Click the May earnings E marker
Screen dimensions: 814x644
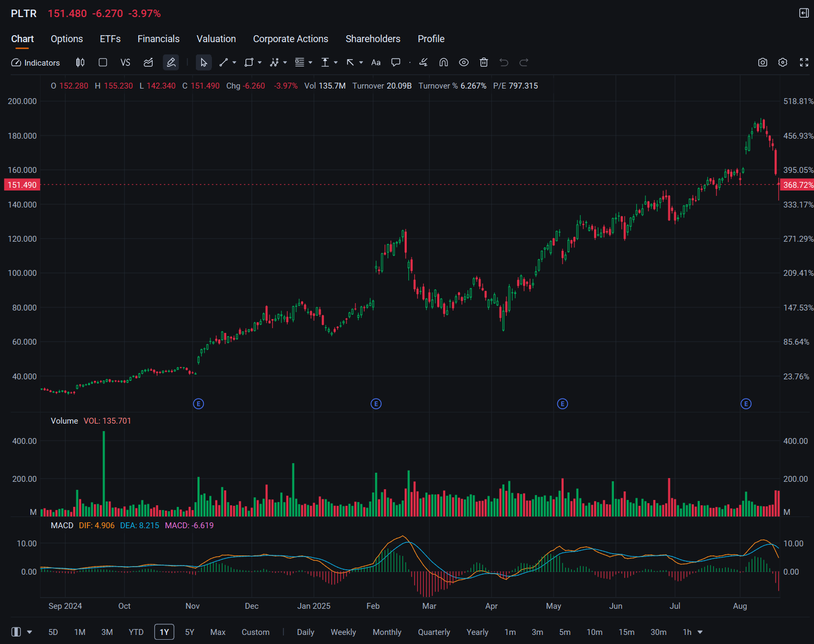563,404
